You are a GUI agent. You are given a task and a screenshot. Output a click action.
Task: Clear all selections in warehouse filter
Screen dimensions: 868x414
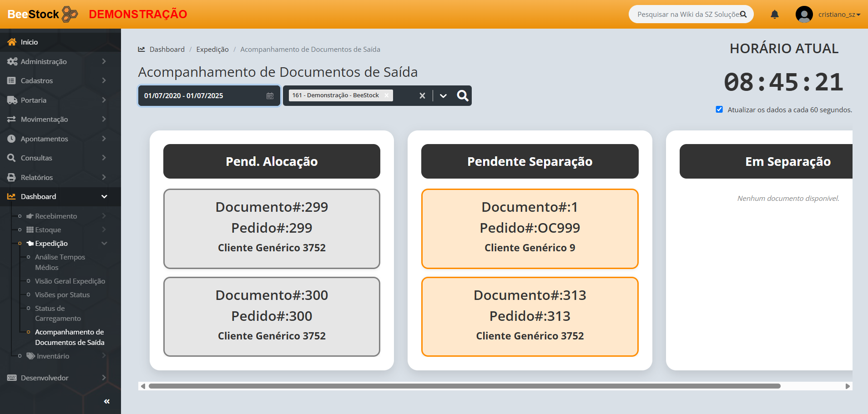point(422,96)
